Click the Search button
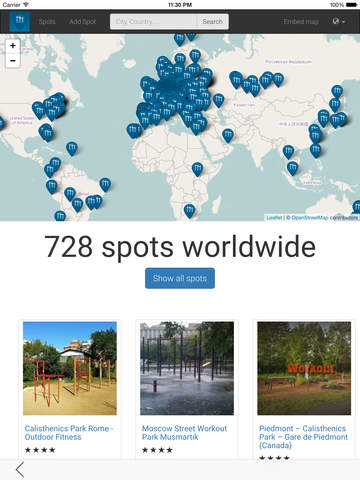Screen dimensions: 360x480 [212, 21]
